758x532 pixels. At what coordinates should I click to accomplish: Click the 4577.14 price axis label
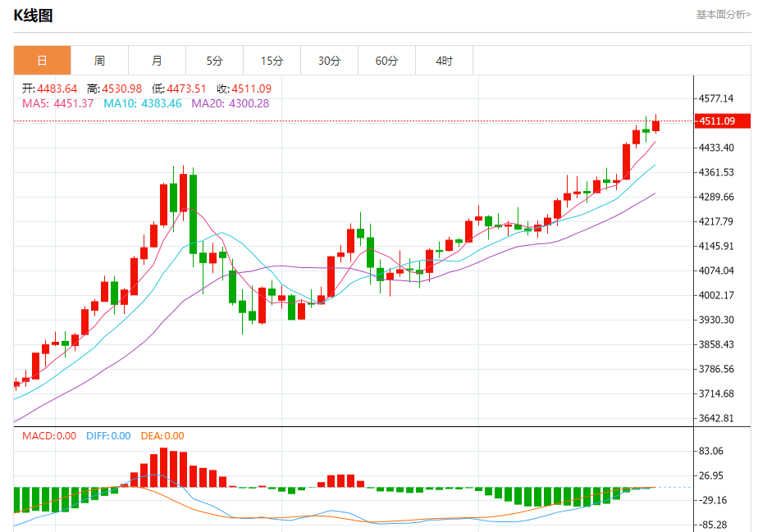(x=715, y=98)
